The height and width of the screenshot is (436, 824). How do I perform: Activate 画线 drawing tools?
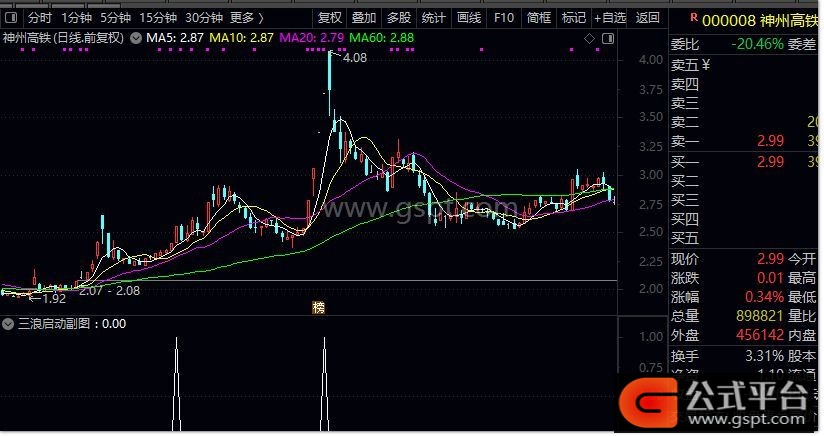469,18
